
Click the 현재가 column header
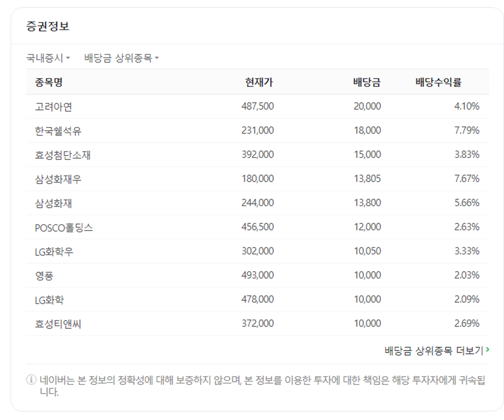pyautogui.click(x=259, y=82)
